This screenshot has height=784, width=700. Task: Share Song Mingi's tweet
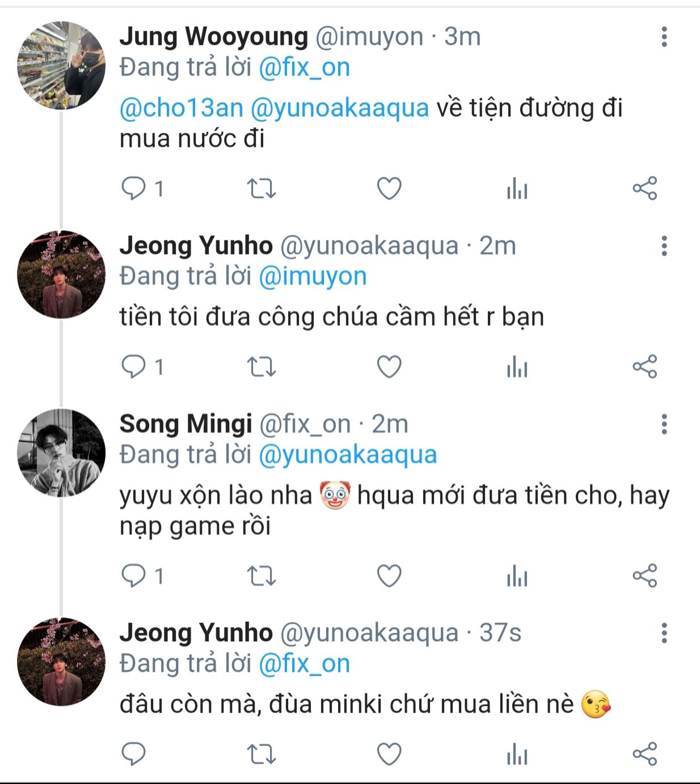pyautogui.click(x=644, y=577)
